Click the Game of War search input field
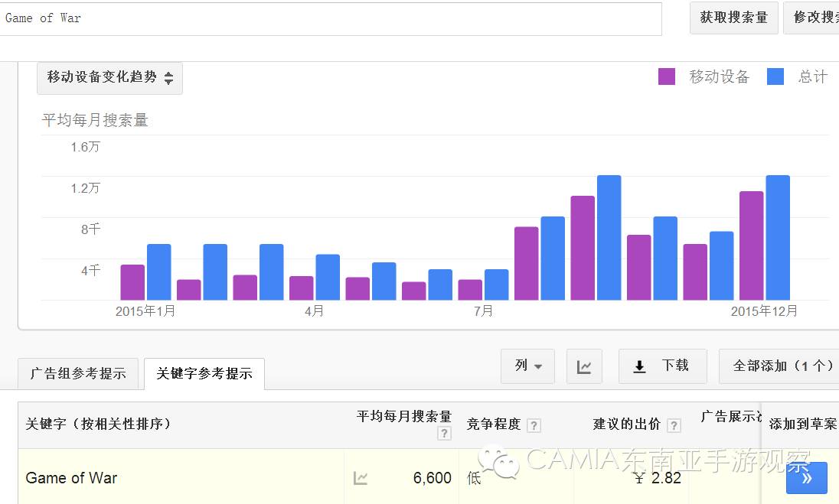The image size is (839, 504). click(x=330, y=18)
